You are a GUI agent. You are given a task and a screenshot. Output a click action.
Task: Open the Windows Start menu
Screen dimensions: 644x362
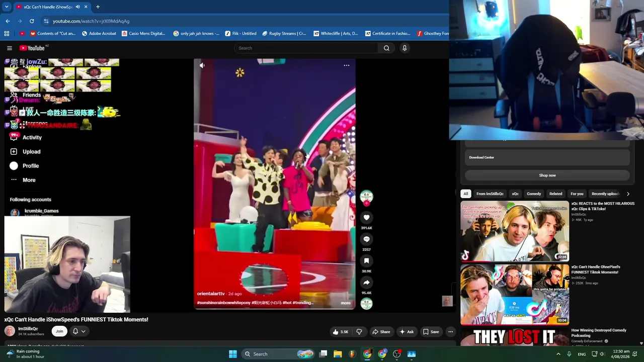point(233,354)
